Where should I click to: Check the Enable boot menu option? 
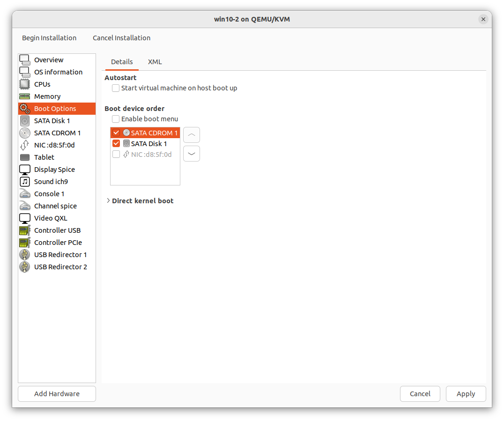(115, 119)
